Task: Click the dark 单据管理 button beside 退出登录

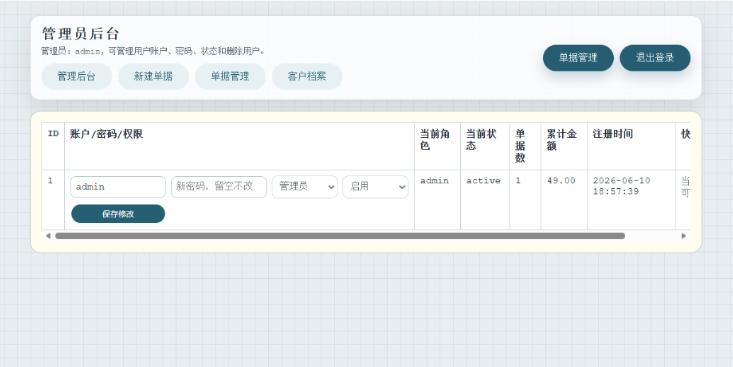Action: pos(578,58)
